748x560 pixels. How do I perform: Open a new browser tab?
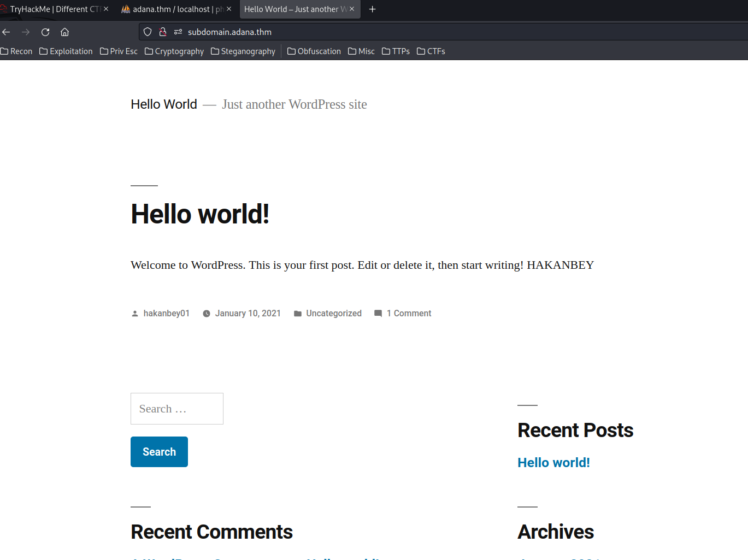coord(373,9)
